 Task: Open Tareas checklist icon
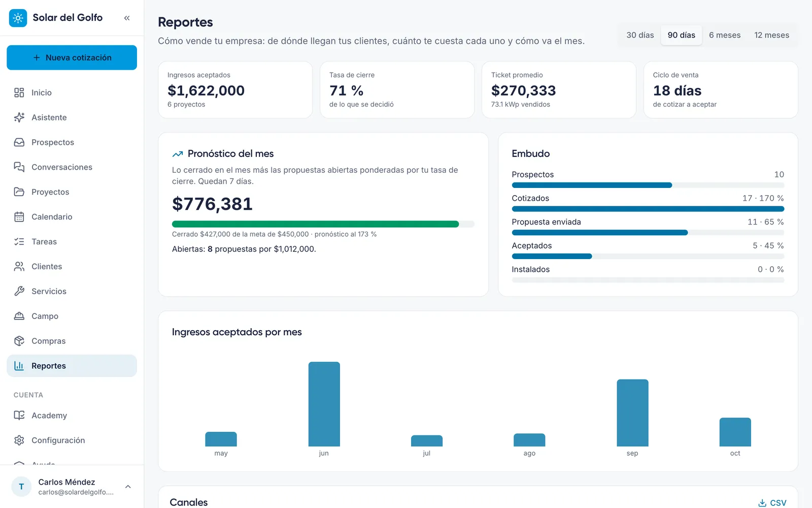click(x=19, y=242)
